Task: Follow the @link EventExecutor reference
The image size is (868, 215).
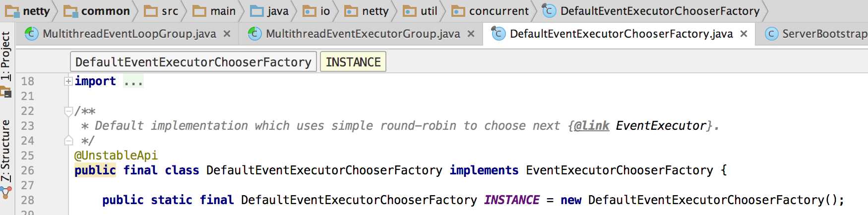Action: 661,126
